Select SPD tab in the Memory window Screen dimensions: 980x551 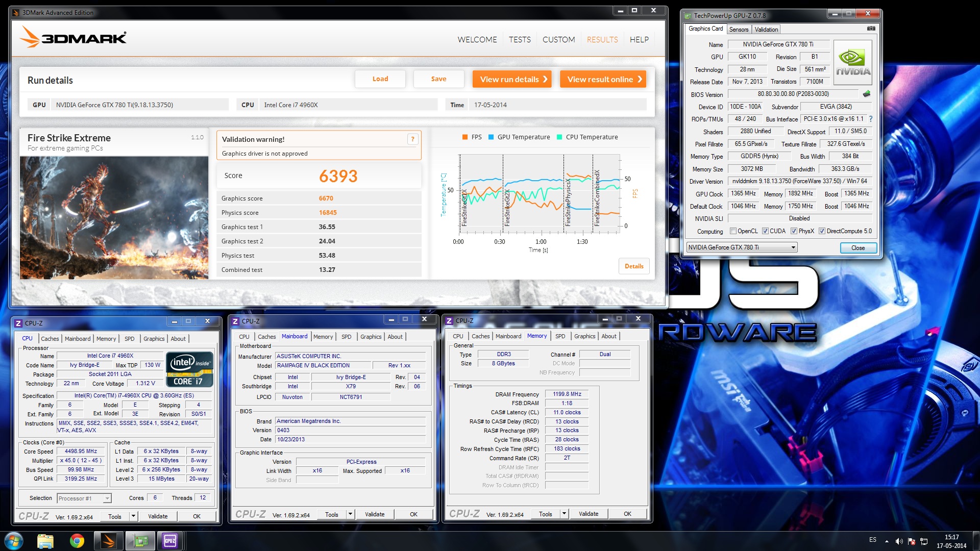click(560, 336)
